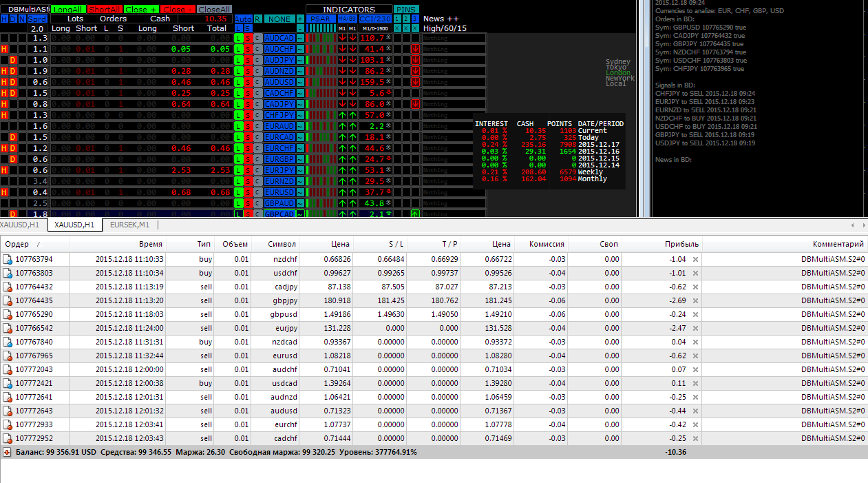The height and width of the screenshot is (483, 868).
Task: Select the active XAUUSD,H1 chart tab
Action: click(74, 225)
